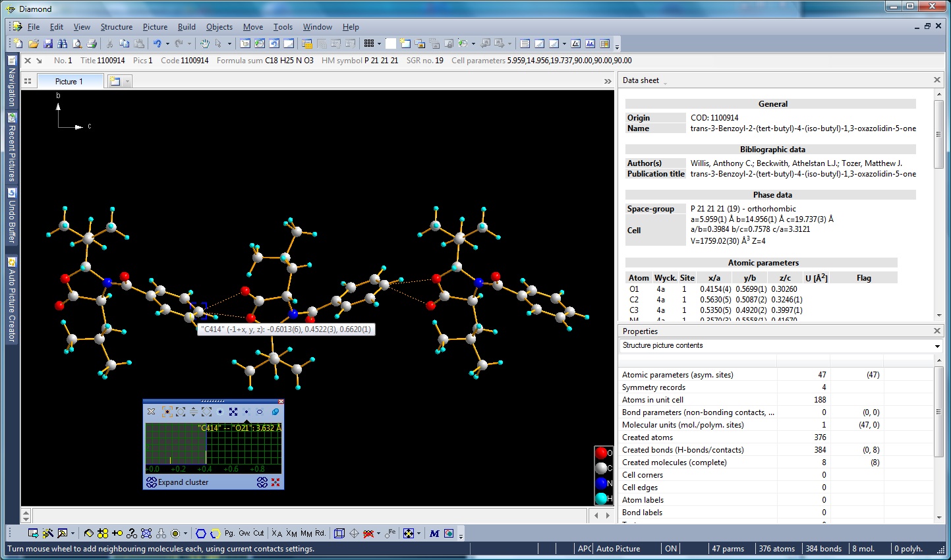The image size is (951, 560).
Task: Open the Structure menu
Action: tap(116, 27)
